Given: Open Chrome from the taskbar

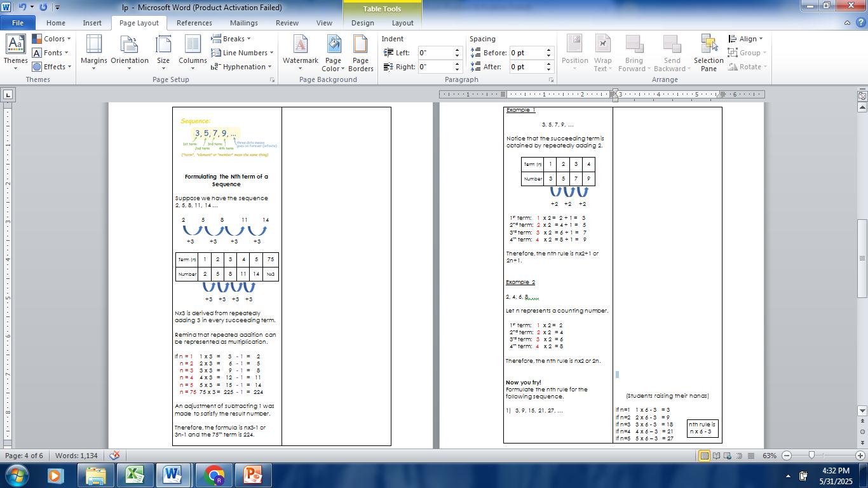Looking at the screenshot, I should click(x=214, y=475).
